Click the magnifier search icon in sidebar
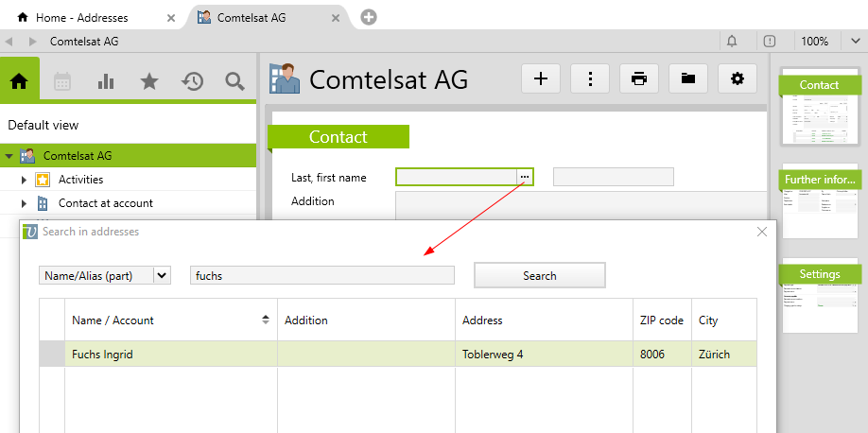868x433 pixels. [235, 81]
